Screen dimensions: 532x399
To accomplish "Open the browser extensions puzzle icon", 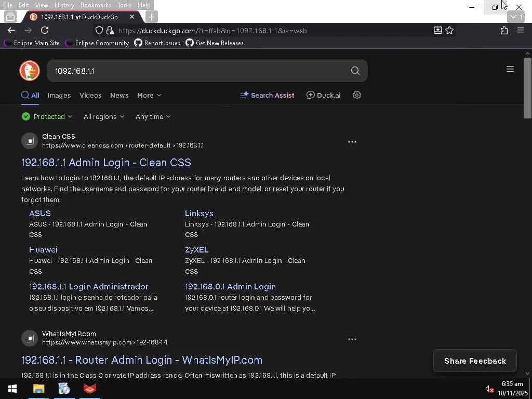I will [x=504, y=31].
